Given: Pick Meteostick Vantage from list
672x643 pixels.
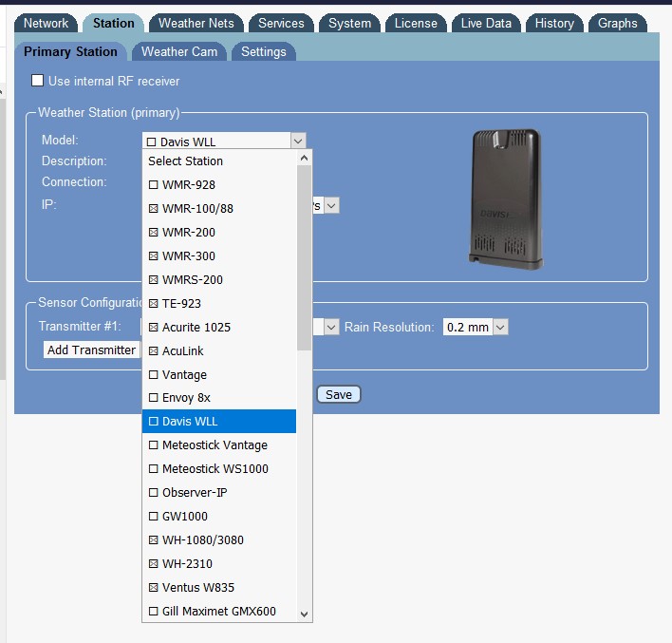Looking at the screenshot, I should click(219, 444).
